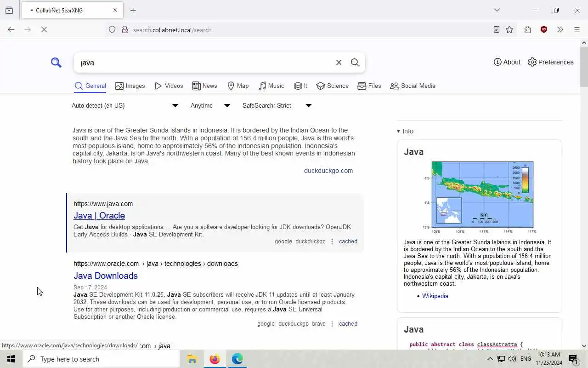Screen dimensions: 588x368
Task: Click the Windows taskbar search box
Action: pos(101,359)
